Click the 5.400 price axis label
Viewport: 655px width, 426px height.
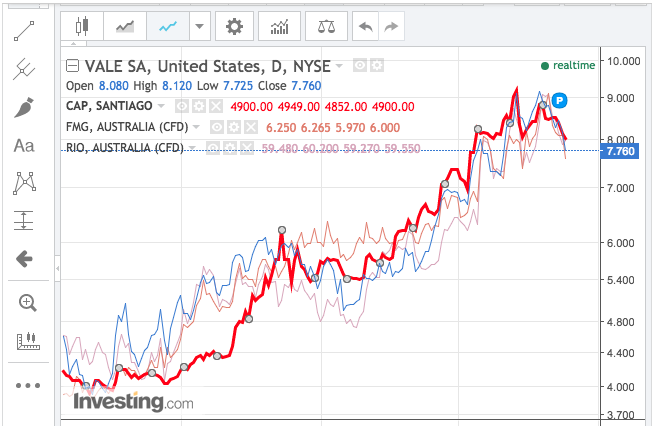click(x=620, y=280)
